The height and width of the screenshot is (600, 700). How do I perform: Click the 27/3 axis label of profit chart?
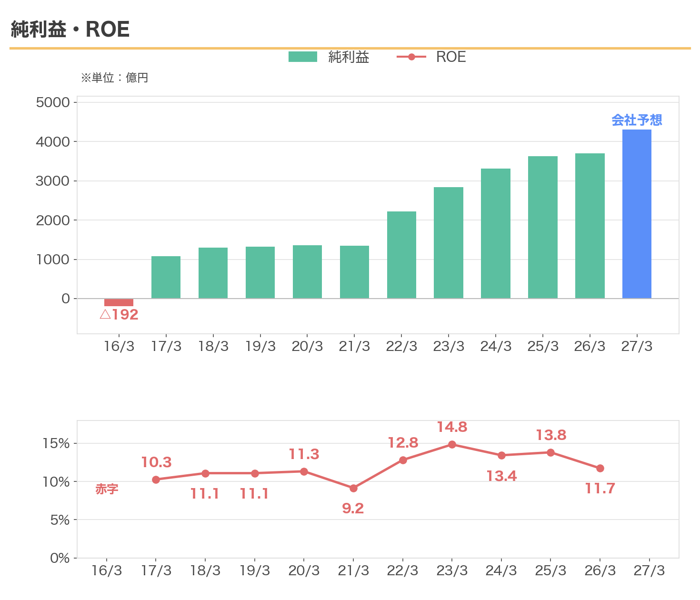[637, 346]
